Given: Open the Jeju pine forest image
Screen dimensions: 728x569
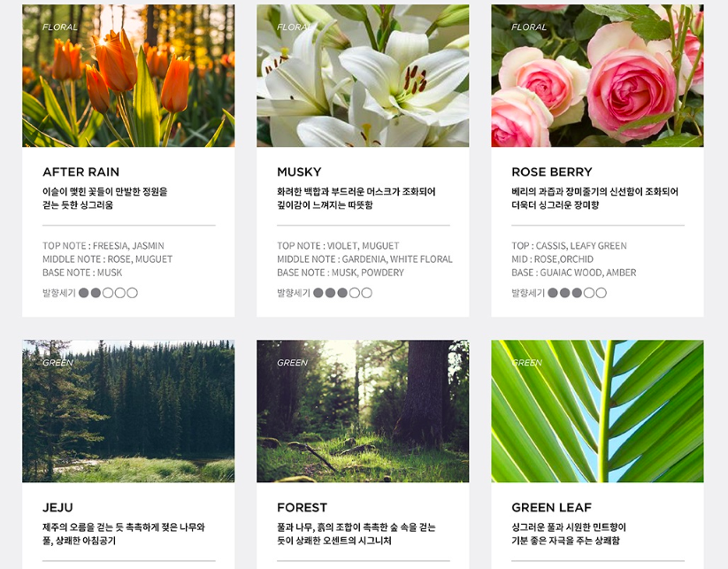Looking at the screenshot, I should tap(128, 411).
